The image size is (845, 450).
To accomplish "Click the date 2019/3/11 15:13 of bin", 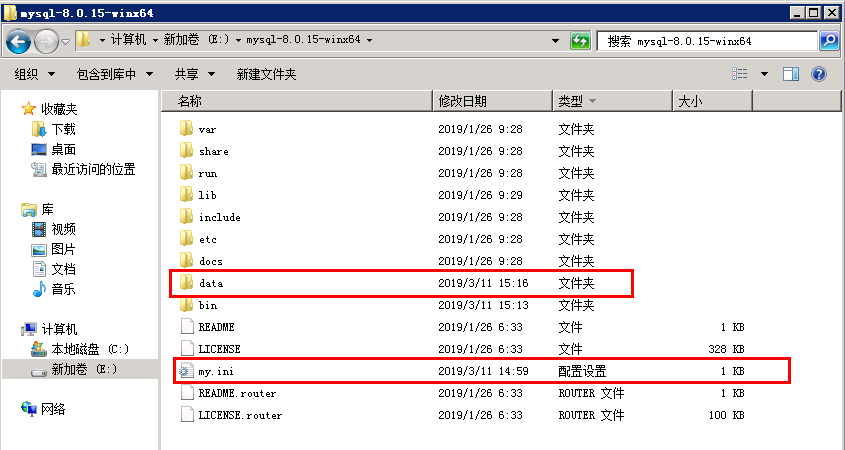I will point(483,305).
